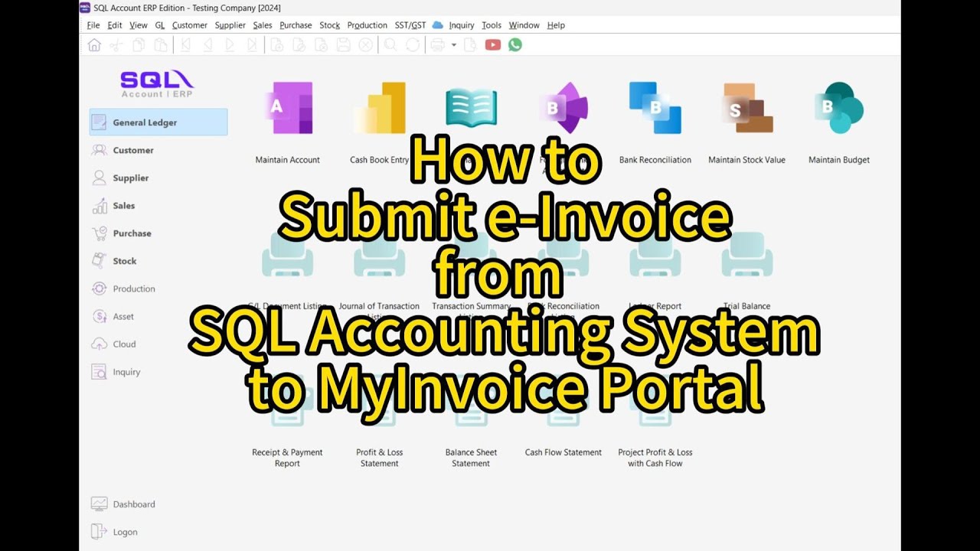Open Maintain Budget module icon
Screen dimensions: 980x551
[839, 108]
